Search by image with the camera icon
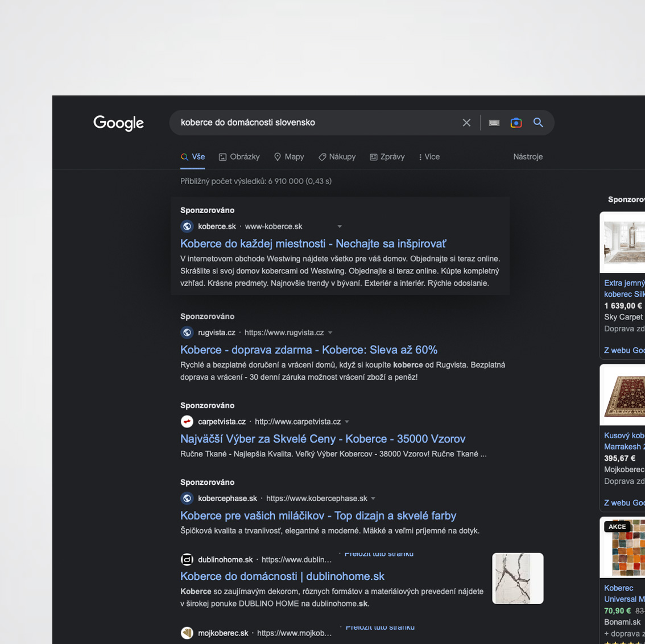 click(x=516, y=122)
